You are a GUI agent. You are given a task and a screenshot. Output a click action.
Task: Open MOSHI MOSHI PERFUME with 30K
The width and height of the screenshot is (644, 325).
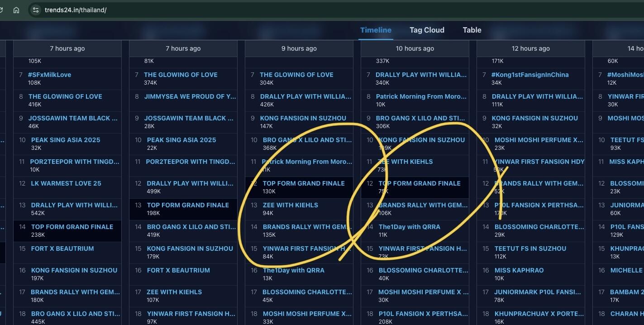pos(423,292)
